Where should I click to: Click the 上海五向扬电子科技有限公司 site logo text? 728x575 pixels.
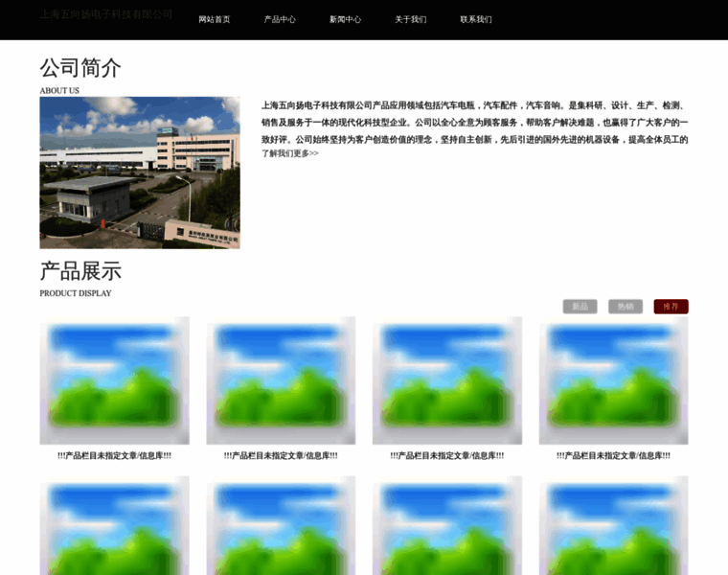click(106, 14)
